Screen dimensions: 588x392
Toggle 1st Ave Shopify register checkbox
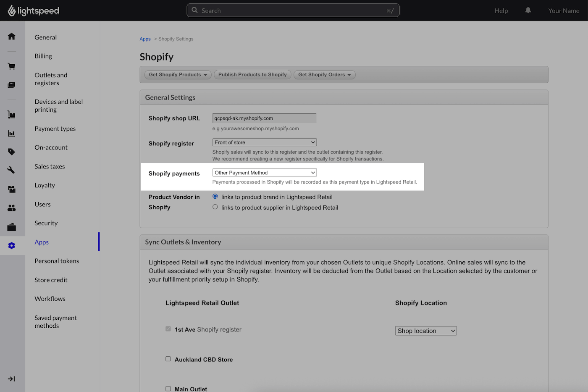tap(168, 329)
